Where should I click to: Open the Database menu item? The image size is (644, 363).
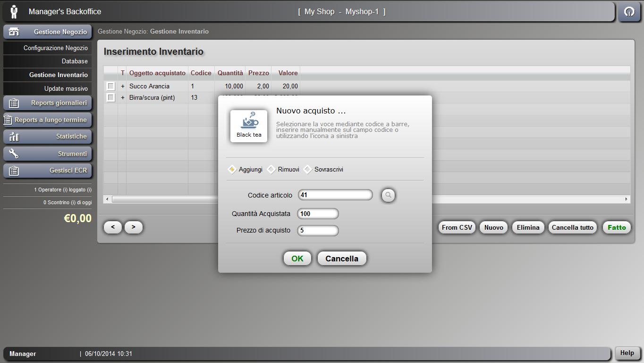point(74,61)
